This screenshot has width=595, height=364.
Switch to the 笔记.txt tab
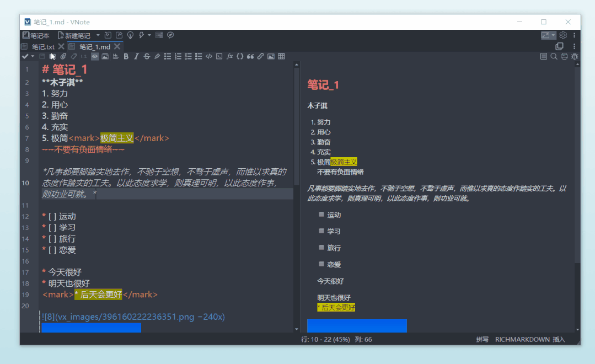43,47
